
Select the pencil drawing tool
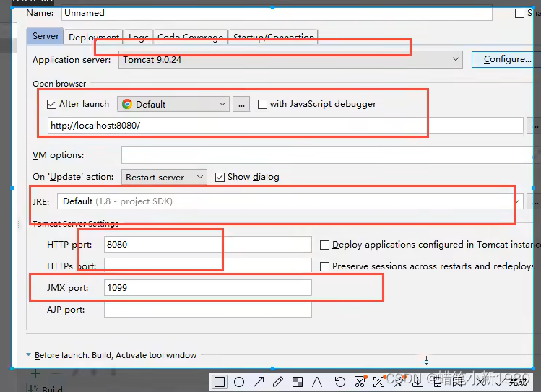point(278,382)
